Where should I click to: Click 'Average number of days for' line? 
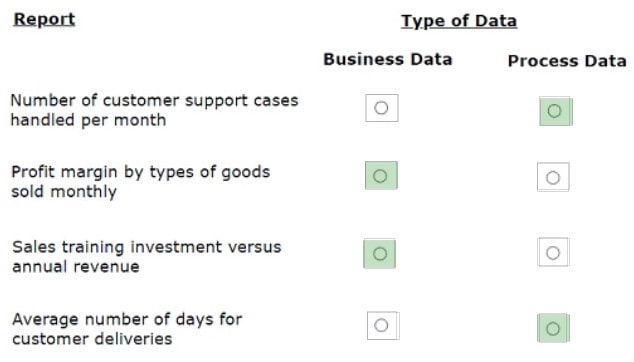click(127, 320)
